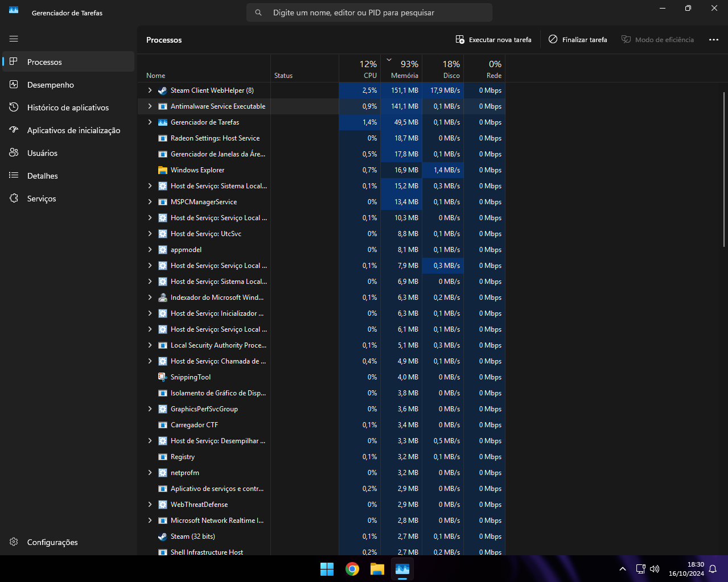The height and width of the screenshot is (582, 728).
Task: Show hidden system tray icons chevron
Action: point(623,569)
